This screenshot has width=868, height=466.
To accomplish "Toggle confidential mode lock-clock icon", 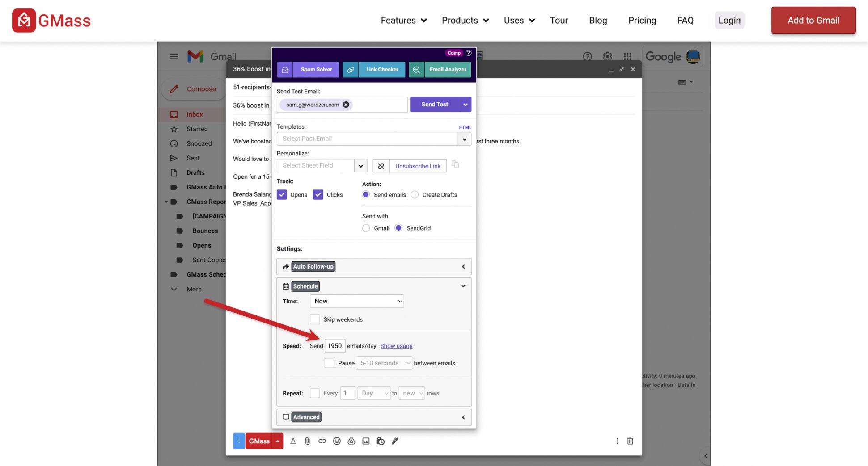I will click(x=380, y=441).
